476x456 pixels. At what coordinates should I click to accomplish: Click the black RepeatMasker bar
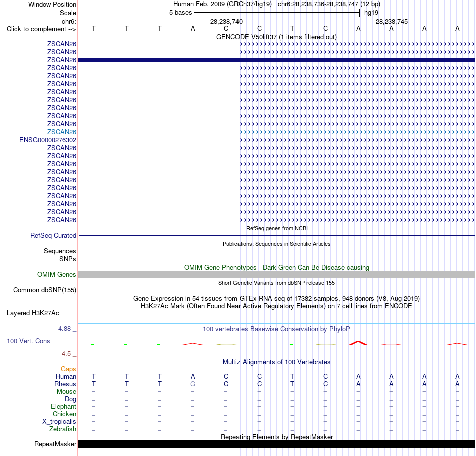coord(277,444)
